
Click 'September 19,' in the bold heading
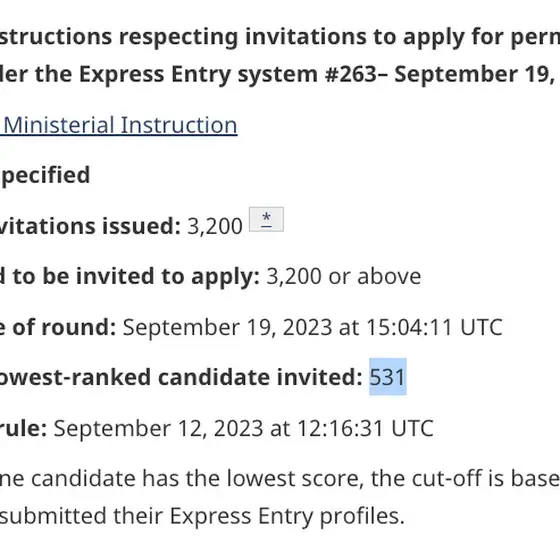click(474, 75)
